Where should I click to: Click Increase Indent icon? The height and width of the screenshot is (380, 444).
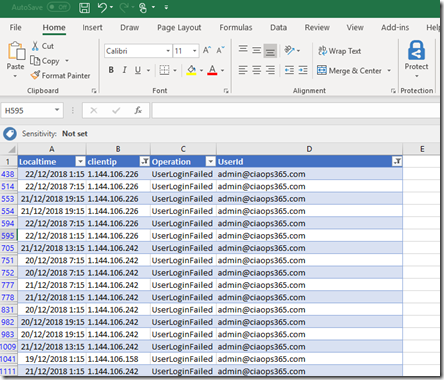click(x=303, y=70)
